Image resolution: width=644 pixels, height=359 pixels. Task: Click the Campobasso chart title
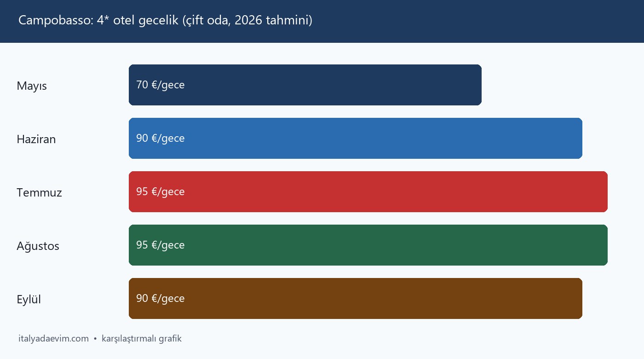click(x=165, y=21)
